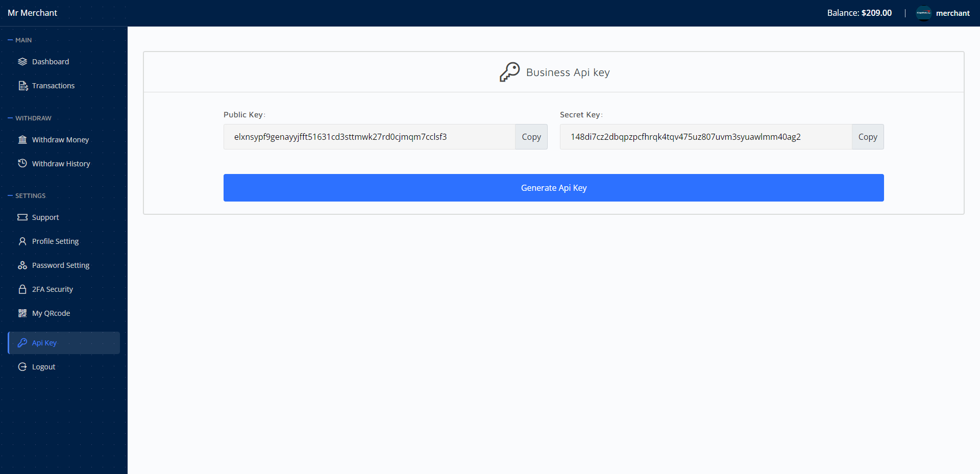
Task: Click the Profile Setting person icon
Action: (22, 241)
